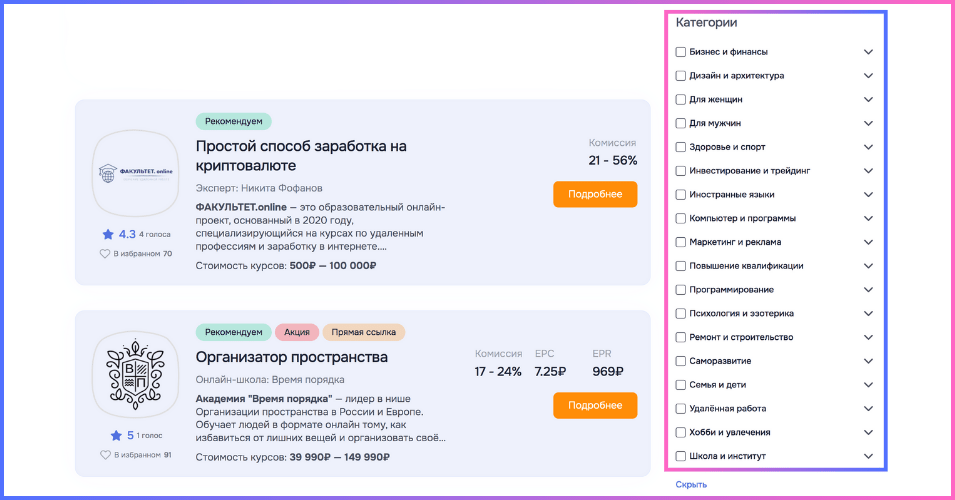955x500 pixels.
Task: Enable the Инвестирование и трейдинг filter
Action: (681, 171)
